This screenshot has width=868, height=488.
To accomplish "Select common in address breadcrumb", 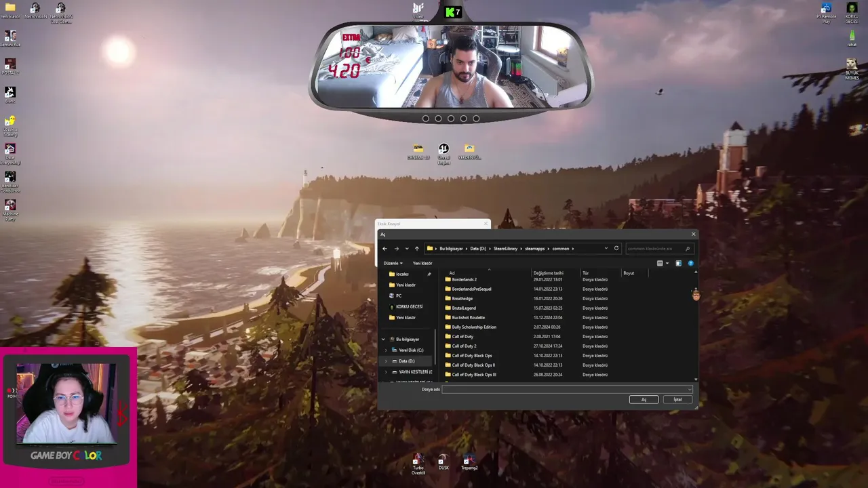I will coord(561,249).
